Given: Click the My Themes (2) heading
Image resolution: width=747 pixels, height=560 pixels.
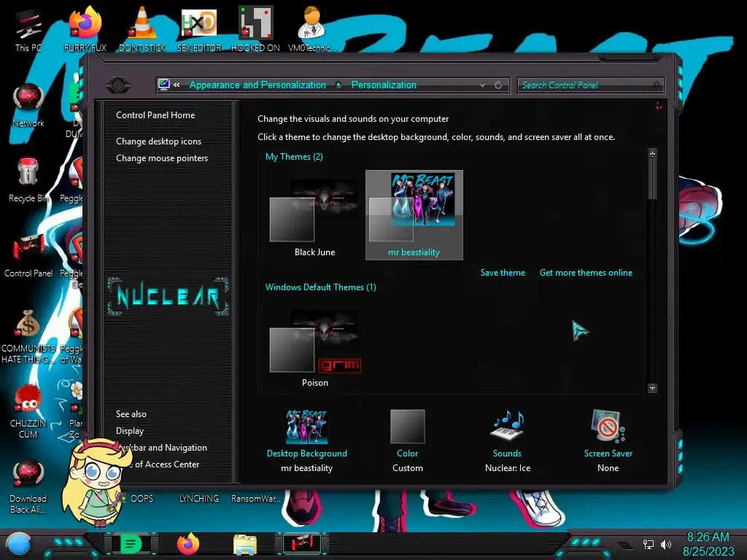Looking at the screenshot, I should (x=294, y=157).
